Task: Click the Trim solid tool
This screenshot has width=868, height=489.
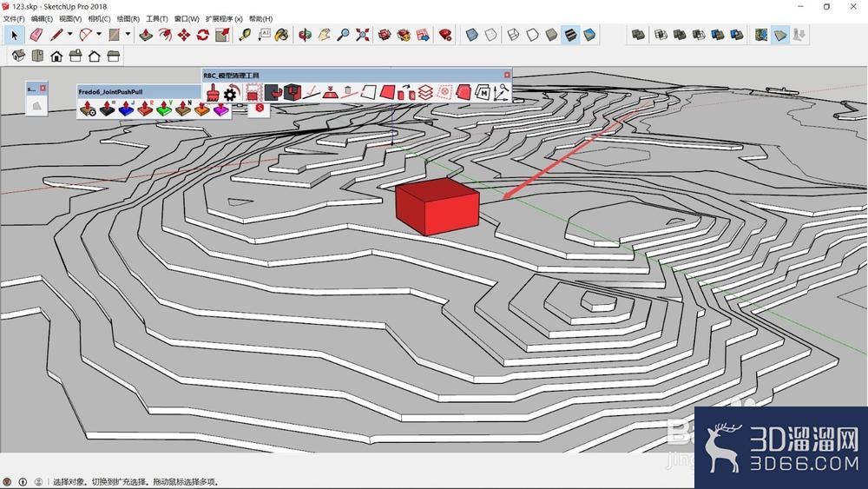Action: point(718,35)
